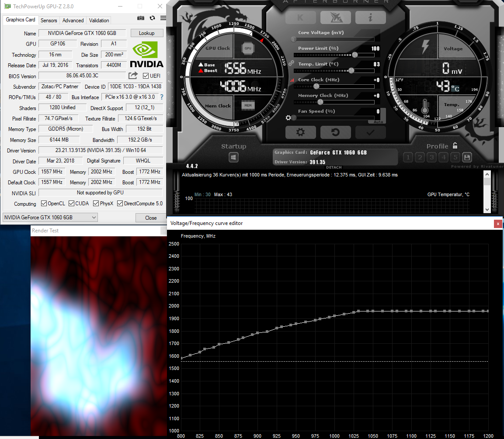Click the NVIDIA SLI field Not supported by GPU
This screenshot has width=504, height=439.
(100, 192)
